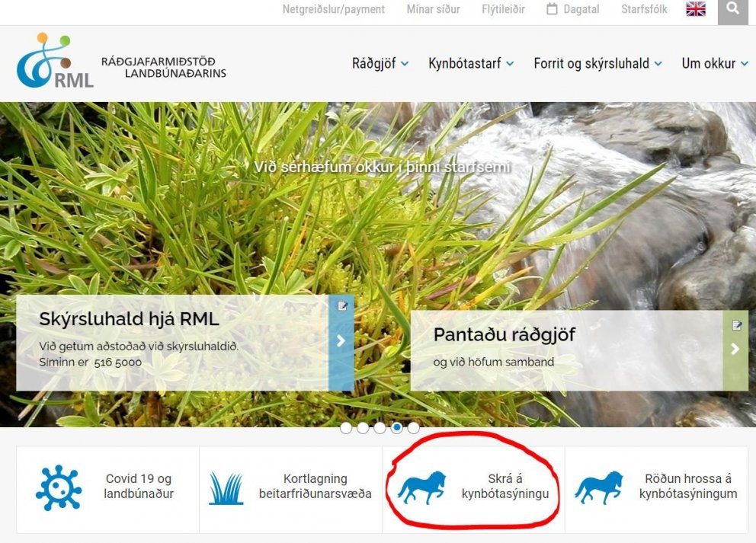Open search using the magnifying glass icon
Image resolution: width=756 pixels, height=543 pixels.
pos(732,9)
